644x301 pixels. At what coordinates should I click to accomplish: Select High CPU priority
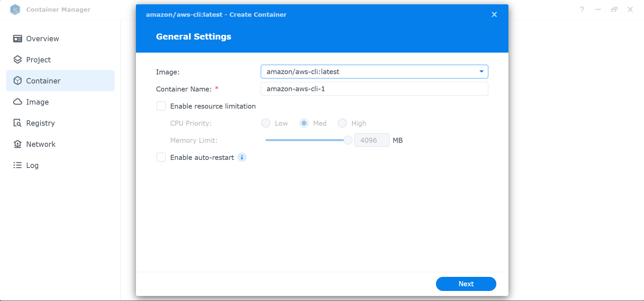[342, 123]
